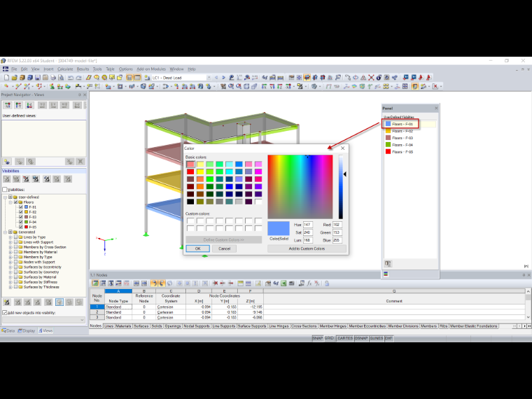Expand the Members by Cross-Section tree node
This screenshot has height=399, width=532.
click(10, 247)
